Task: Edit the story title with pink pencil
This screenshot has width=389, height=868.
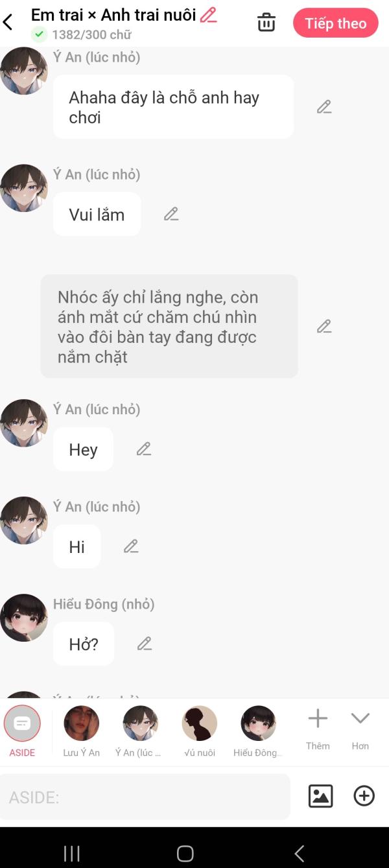Action: point(209,15)
